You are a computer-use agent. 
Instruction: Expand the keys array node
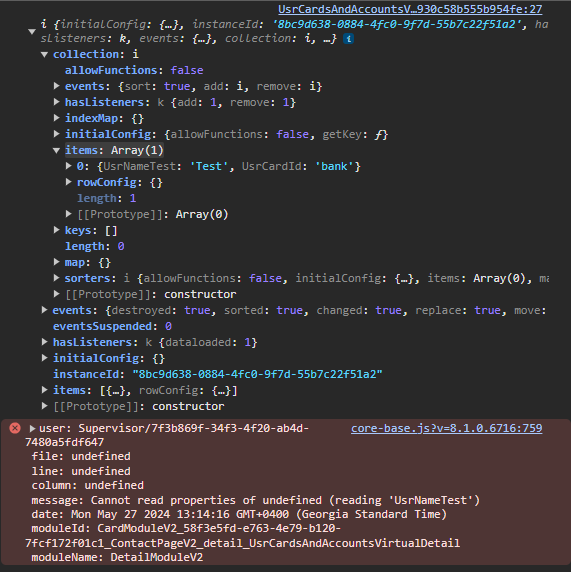[57, 230]
